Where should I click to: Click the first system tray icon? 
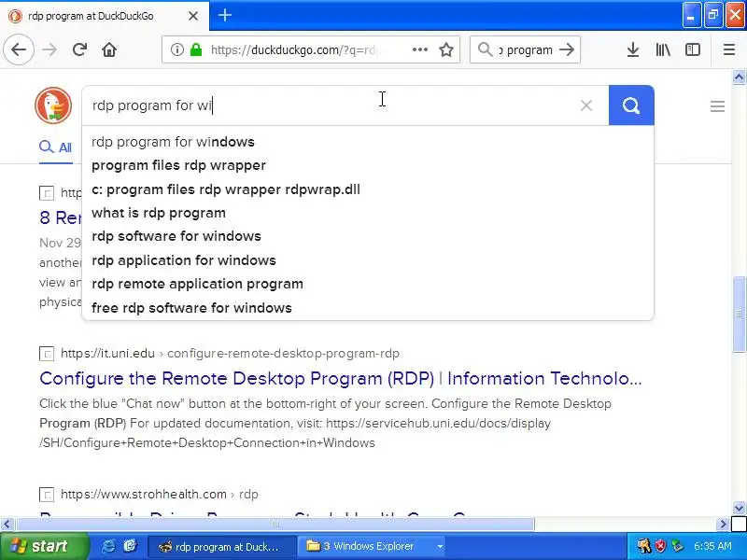[643, 546]
